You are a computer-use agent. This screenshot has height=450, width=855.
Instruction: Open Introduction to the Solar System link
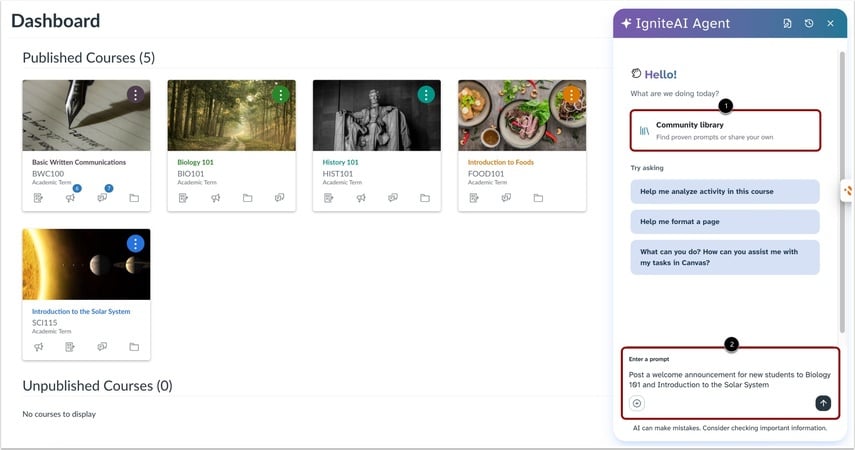click(81, 311)
